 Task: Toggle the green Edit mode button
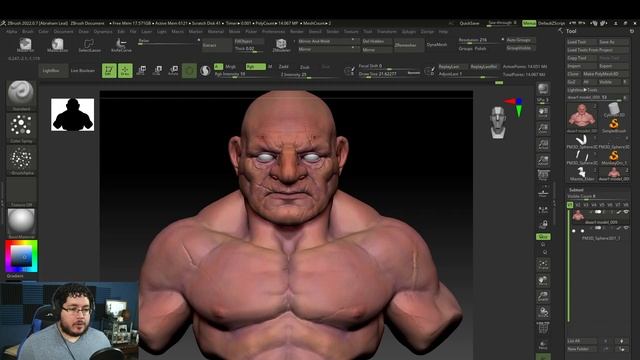(x=109, y=71)
